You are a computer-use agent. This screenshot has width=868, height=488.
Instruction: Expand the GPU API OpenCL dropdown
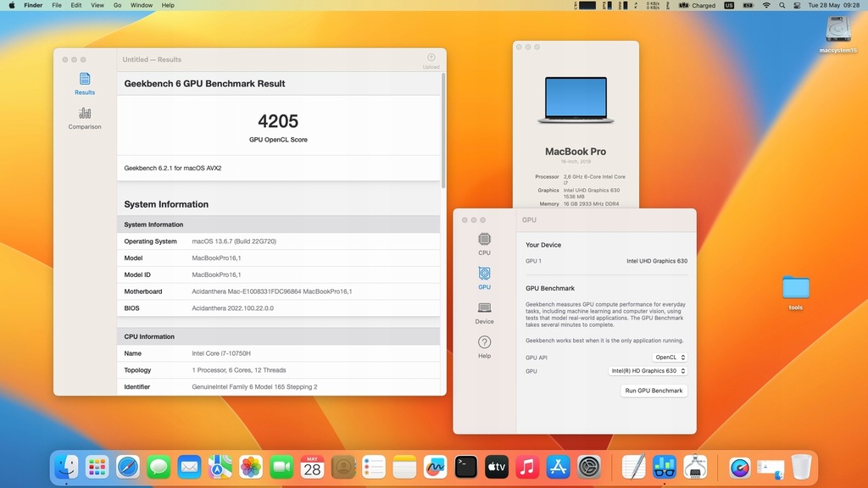pos(670,358)
